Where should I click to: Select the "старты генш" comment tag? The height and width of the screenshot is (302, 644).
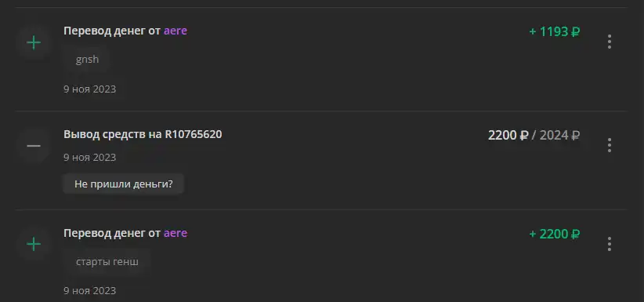pos(107,262)
